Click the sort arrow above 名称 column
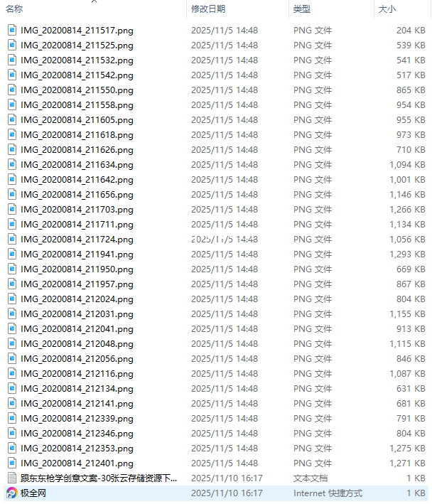Screen dimensions: 432x504 point(94,1)
